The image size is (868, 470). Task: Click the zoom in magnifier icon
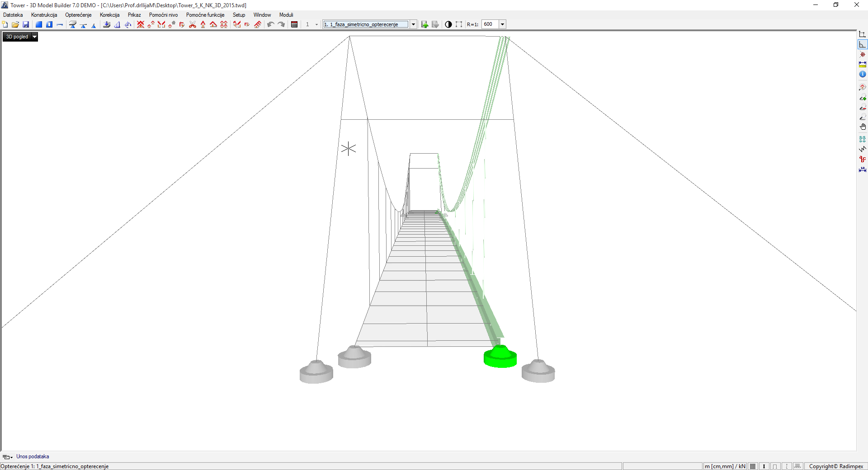click(x=863, y=97)
